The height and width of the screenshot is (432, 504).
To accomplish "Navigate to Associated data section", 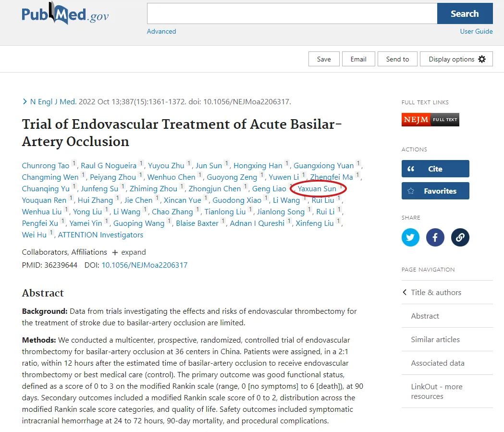I will (x=437, y=363).
